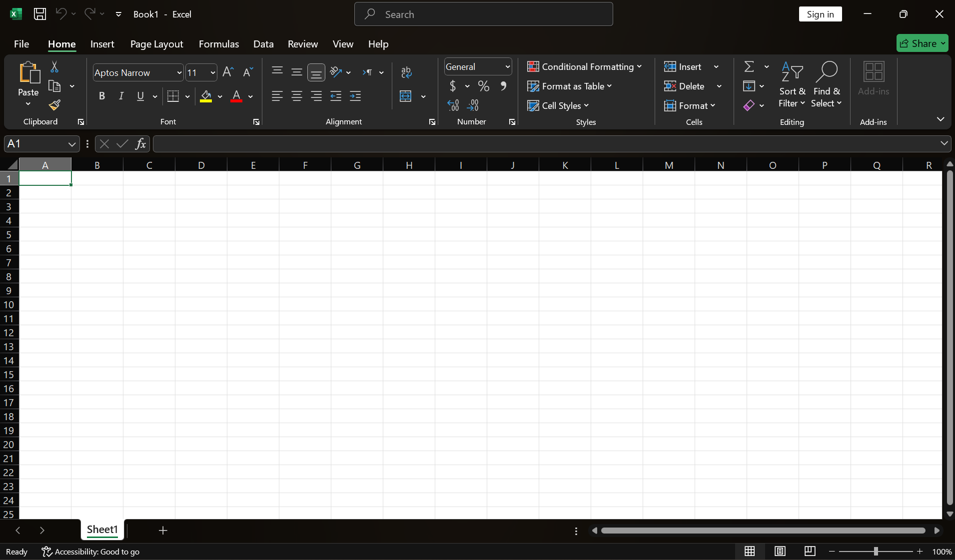Click Decrease Decimal icon
Screen dimensions: 955x560
pyautogui.click(x=473, y=105)
